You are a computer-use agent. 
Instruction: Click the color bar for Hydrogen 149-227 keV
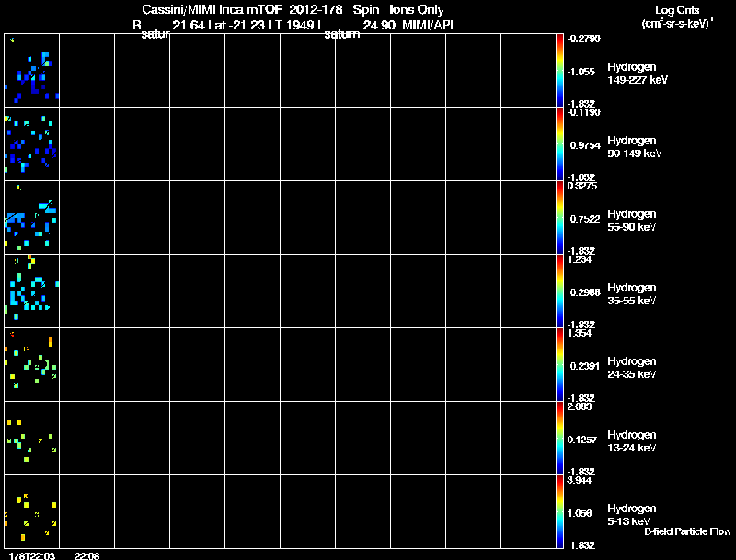(x=559, y=71)
